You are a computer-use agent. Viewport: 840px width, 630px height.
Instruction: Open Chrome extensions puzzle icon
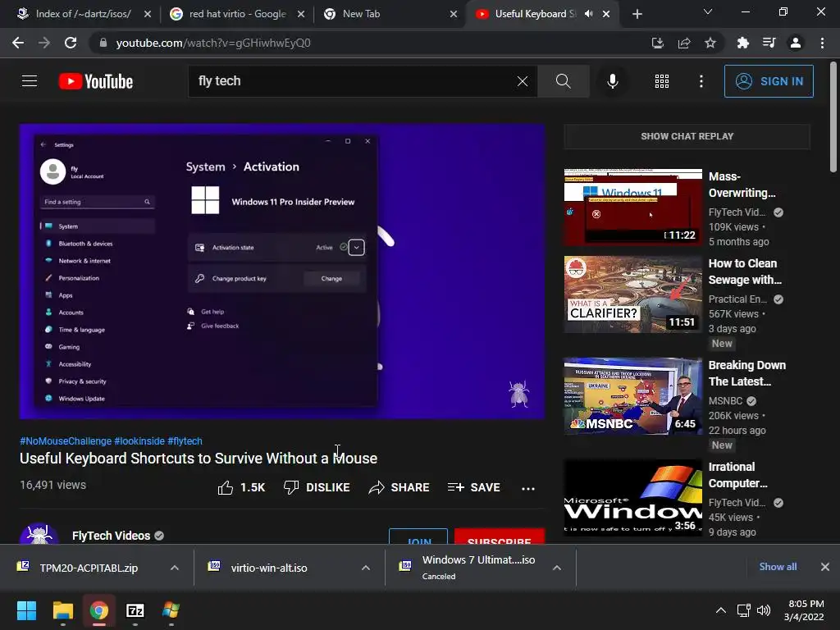pyautogui.click(x=742, y=43)
